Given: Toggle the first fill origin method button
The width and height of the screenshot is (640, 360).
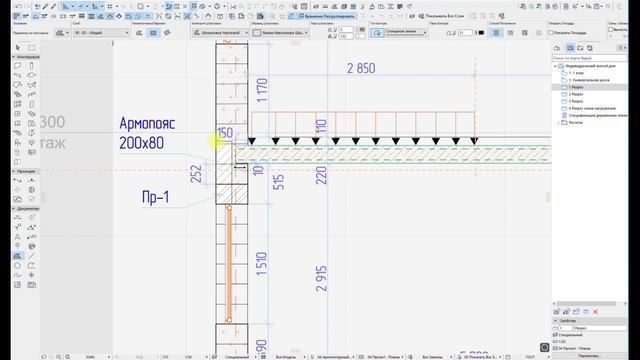Looking at the screenshot, I should 496,33.
